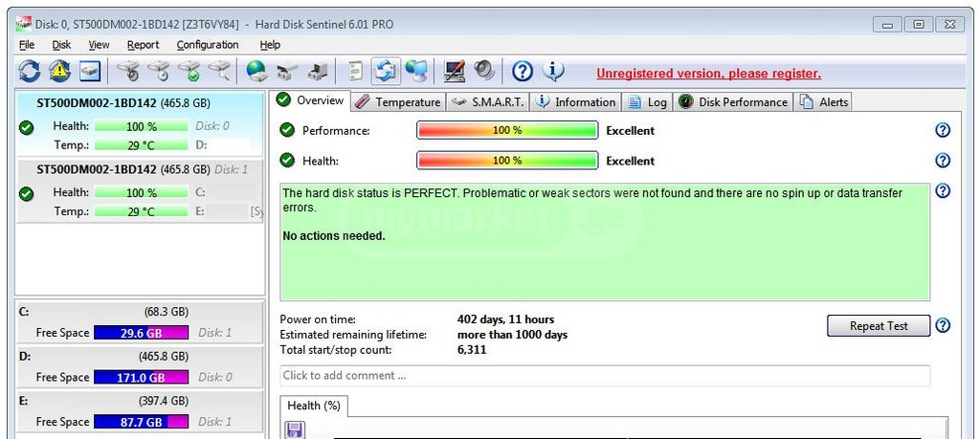The height and width of the screenshot is (439, 980).
Task: Click the globe with monitors toolbar icon
Action: pos(416,71)
